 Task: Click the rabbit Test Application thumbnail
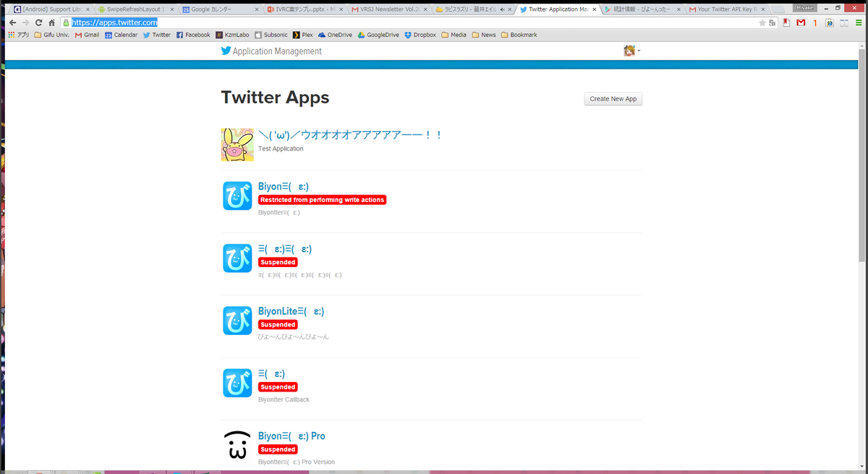237,145
